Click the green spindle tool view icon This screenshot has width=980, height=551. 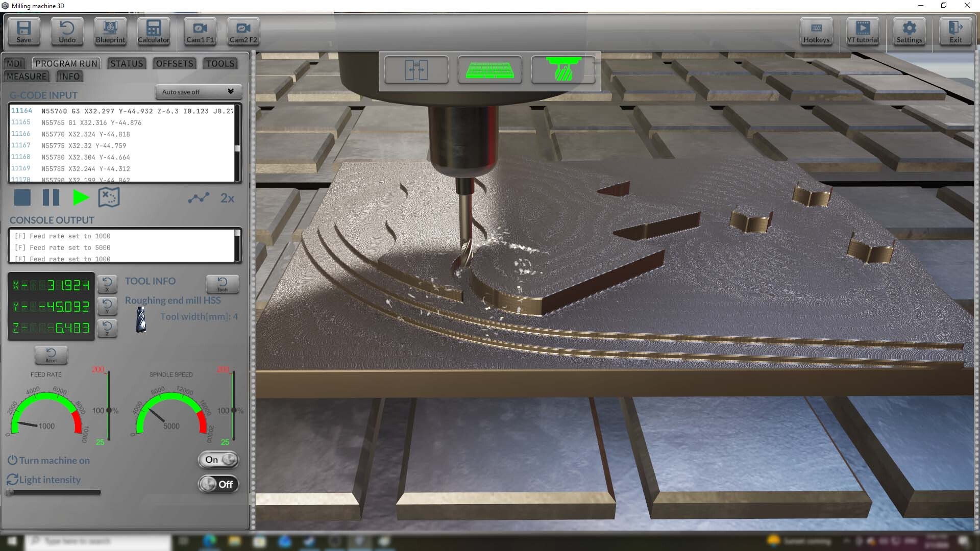563,70
